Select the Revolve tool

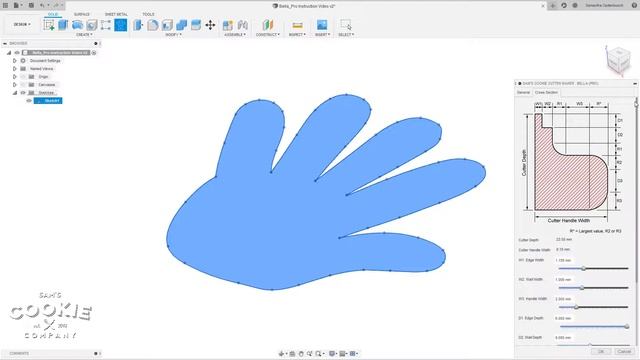click(77, 25)
